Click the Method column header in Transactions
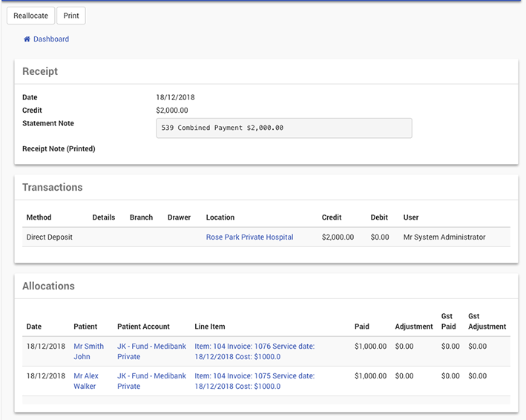This screenshot has width=526, height=420. pos(39,217)
